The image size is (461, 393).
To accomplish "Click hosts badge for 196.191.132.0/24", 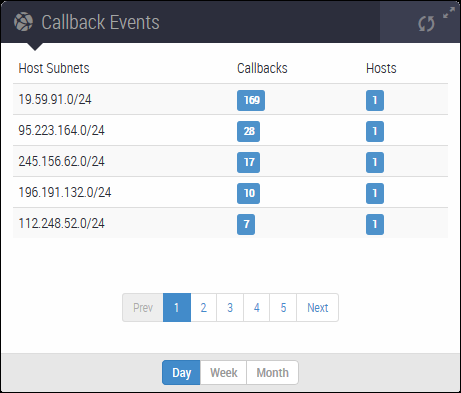I will tap(375, 193).
